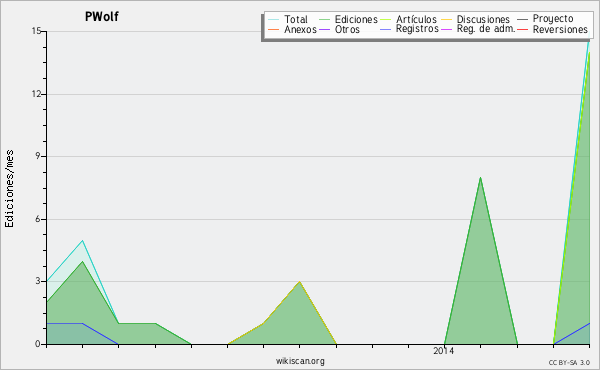Click the 9 value on y-axis

pos(38,156)
